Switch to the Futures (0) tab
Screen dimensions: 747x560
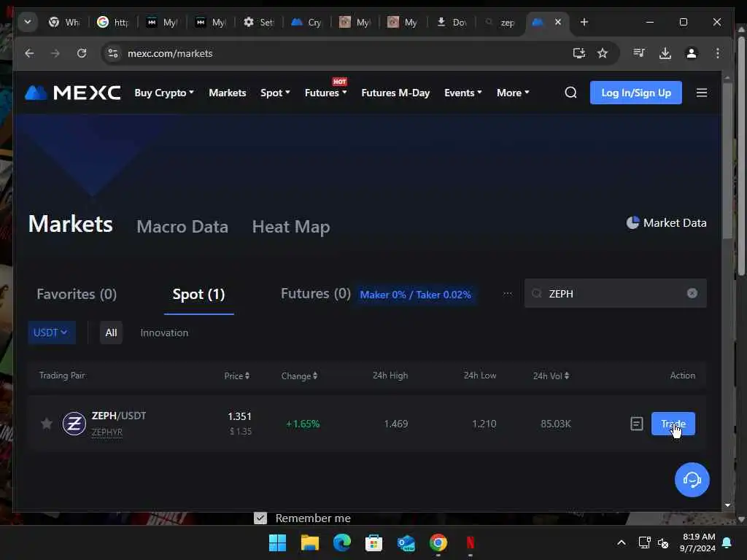click(315, 293)
